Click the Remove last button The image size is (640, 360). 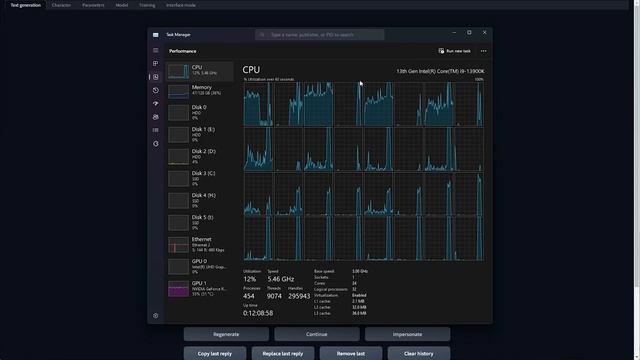351,353
